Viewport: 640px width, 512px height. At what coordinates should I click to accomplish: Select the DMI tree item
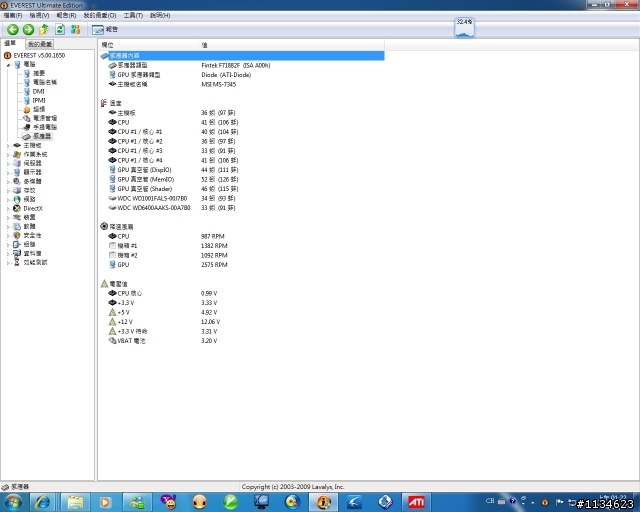(38, 91)
